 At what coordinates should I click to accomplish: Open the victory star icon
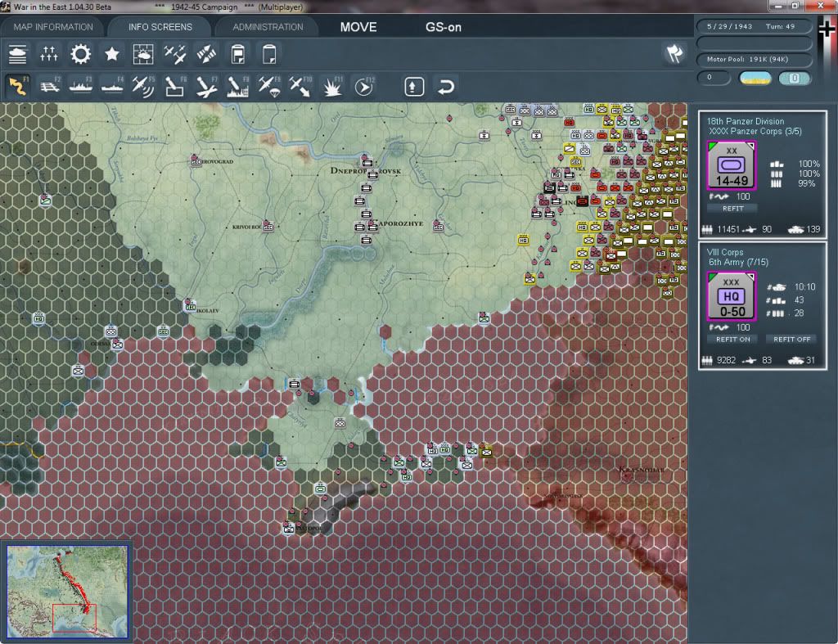click(x=111, y=54)
